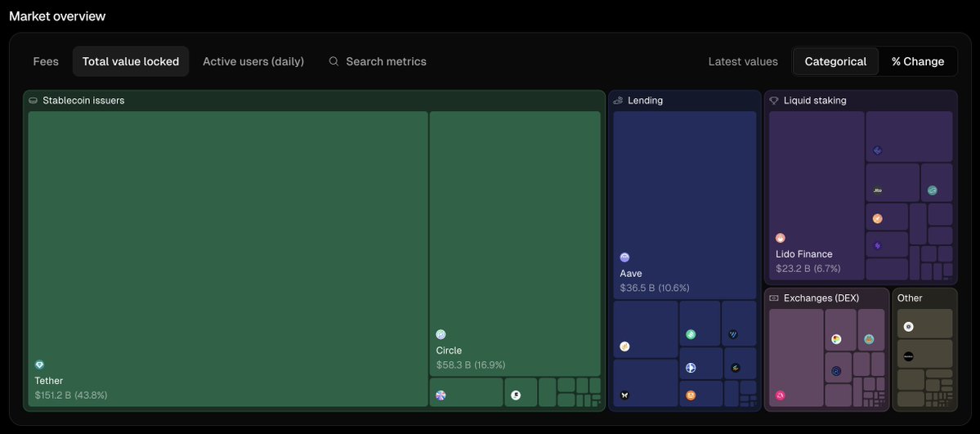Open the Exchanges (DEX) category label
Screen dimensions: 980x434
coord(821,298)
